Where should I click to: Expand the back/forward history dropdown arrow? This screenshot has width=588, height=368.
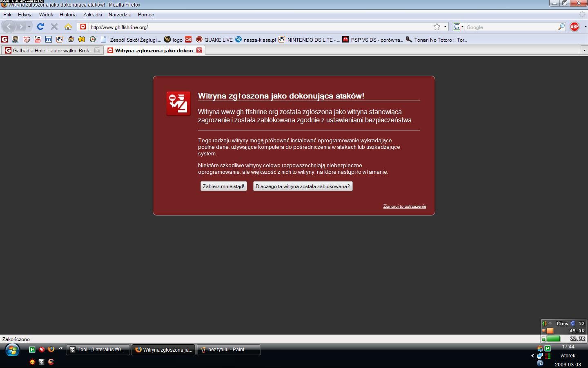pos(29,27)
